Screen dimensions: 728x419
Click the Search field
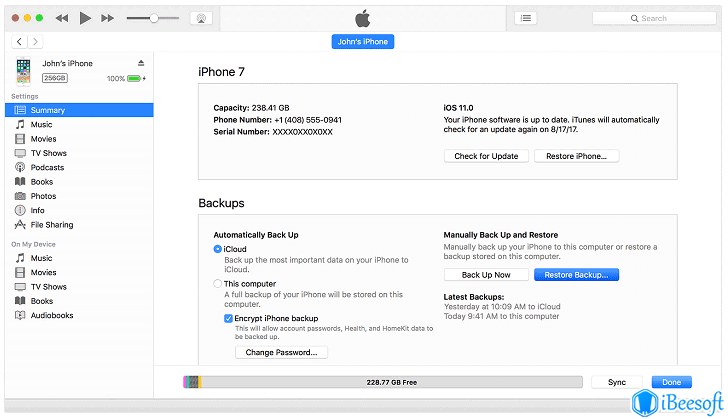(654, 18)
